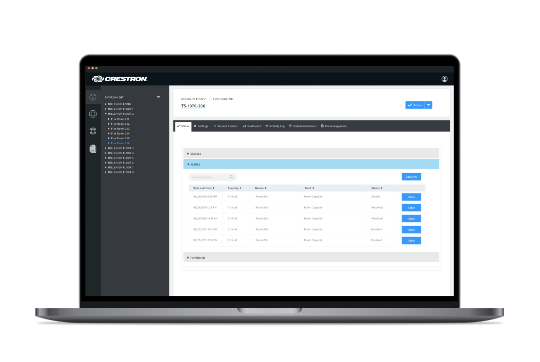Select the second icon in left rail

tap(93, 114)
